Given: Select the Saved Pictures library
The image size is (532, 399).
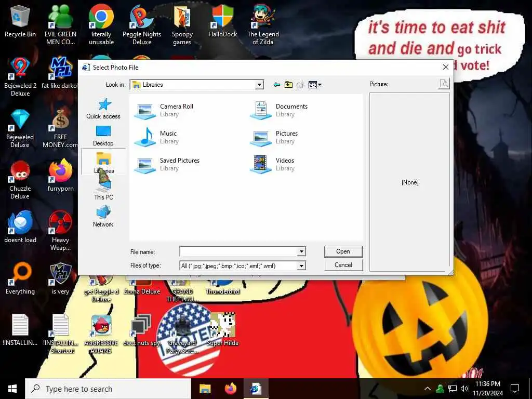Looking at the screenshot, I should pyautogui.click(x=167, y=164).
